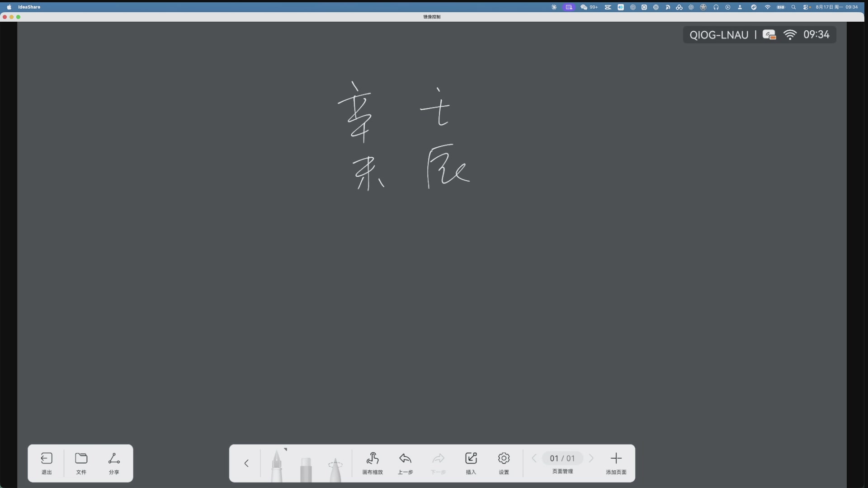Screen dimensions: 868x488
Task: Open the 文件 (file) folder icon
Action: tap(81, 459)
